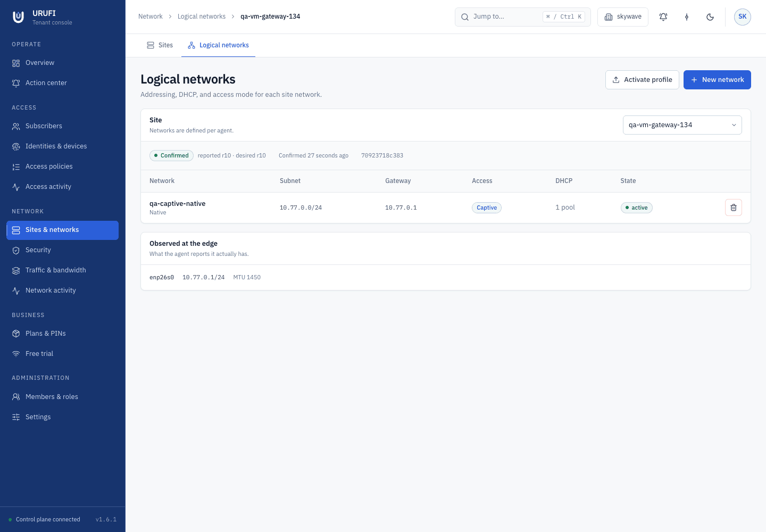Open Traffic & bandwidth
This screenshot has height=532, width=766.
pyautogui.click(x=62, y=270)
